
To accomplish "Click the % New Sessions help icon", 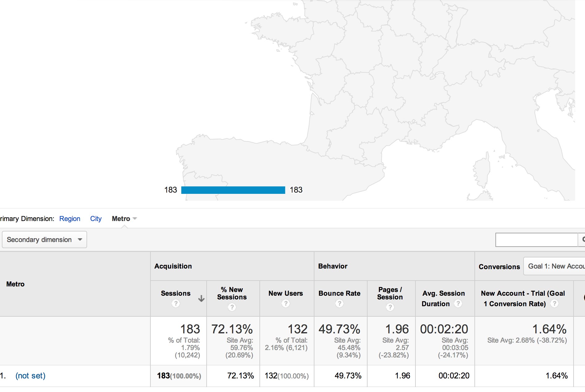I will pyautogui.click(x=232, y=307).
